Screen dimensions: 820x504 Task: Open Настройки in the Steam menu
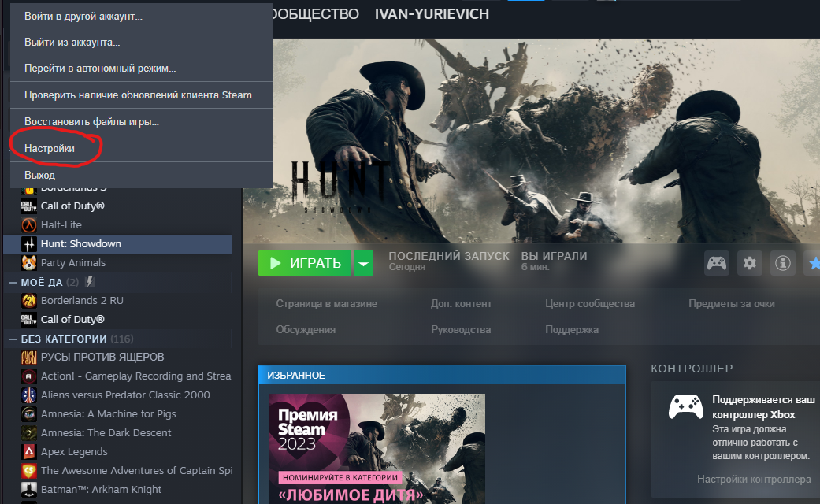coord(141,149)
